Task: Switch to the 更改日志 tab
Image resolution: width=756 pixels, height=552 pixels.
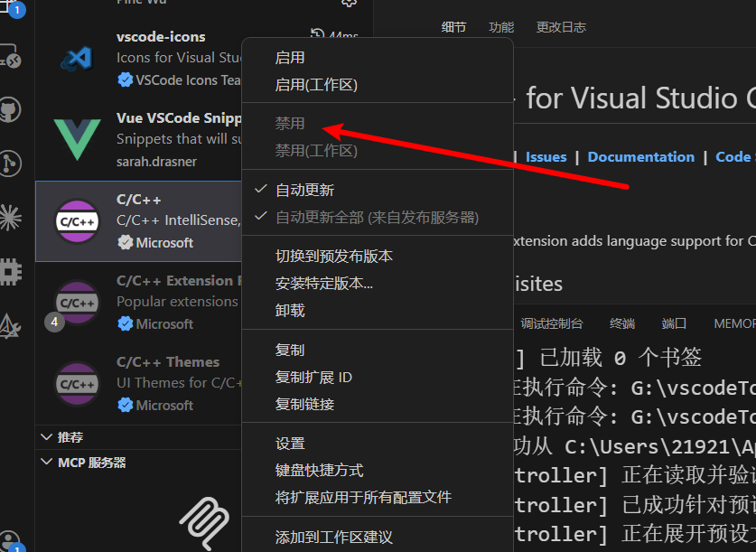Action: click(x=561, y=27)
